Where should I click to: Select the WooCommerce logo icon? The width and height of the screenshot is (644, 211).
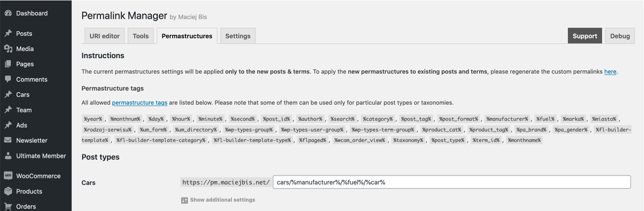pyautogui.click(x=8, y=176)
